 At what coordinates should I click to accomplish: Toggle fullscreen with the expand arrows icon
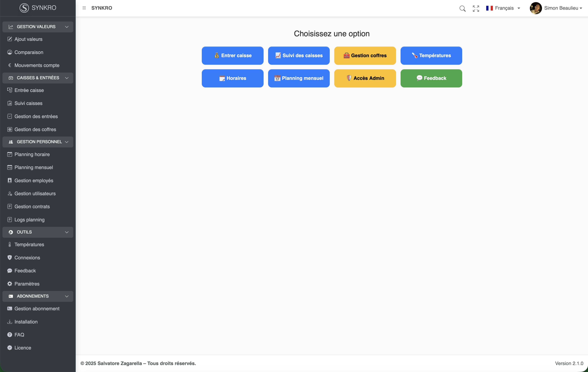(x=476, y=8)
